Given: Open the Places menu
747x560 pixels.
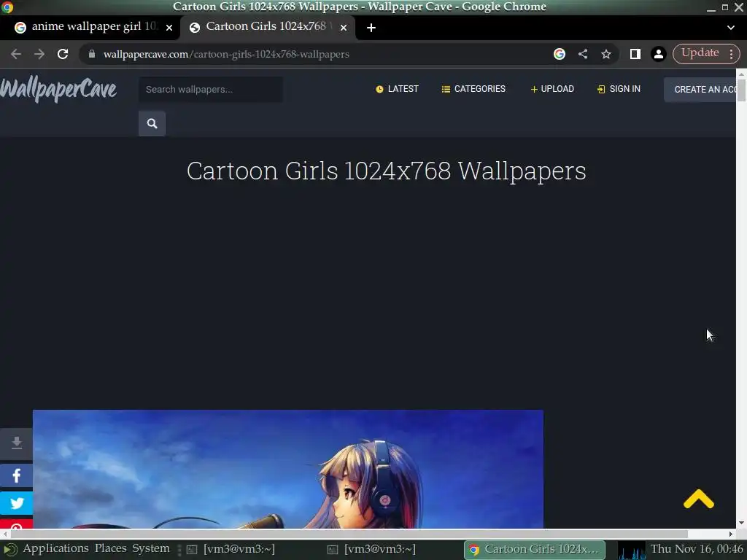Looking at the screenshot, I should (111, 548).
